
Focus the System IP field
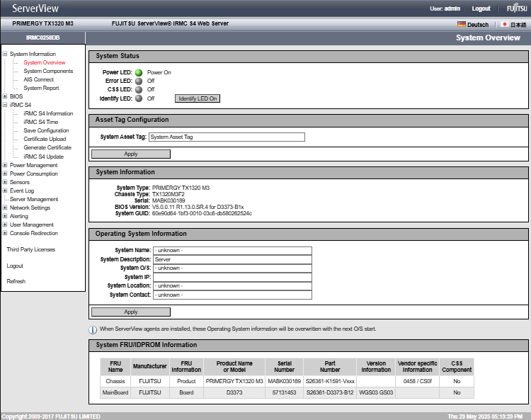click(232, 277)
